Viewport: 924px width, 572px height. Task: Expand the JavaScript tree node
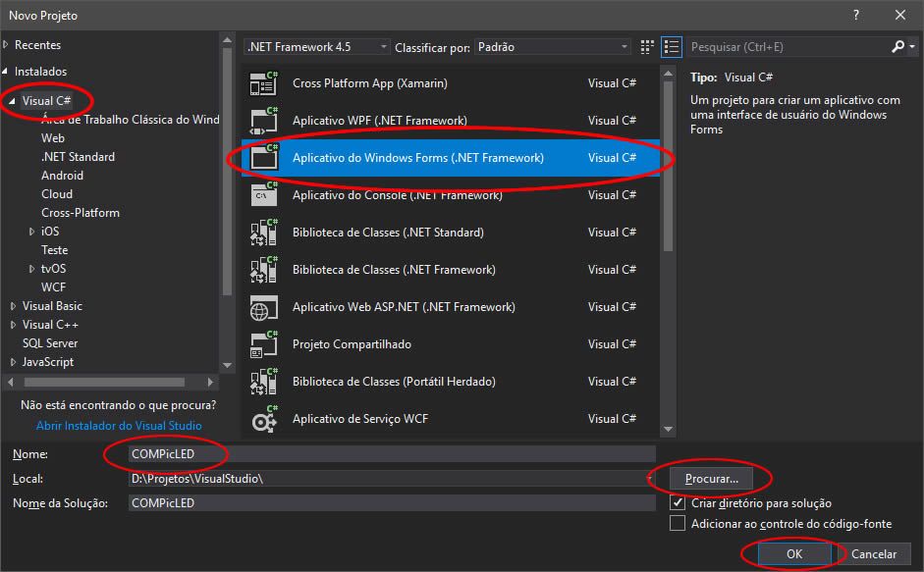(13, 362)
